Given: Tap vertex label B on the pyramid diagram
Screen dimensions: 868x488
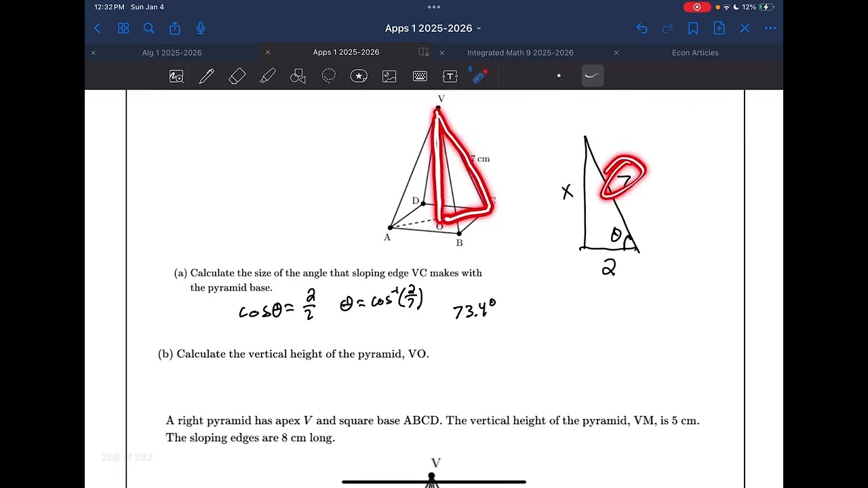Looking at the screenshot, I should tap(459, 243).
